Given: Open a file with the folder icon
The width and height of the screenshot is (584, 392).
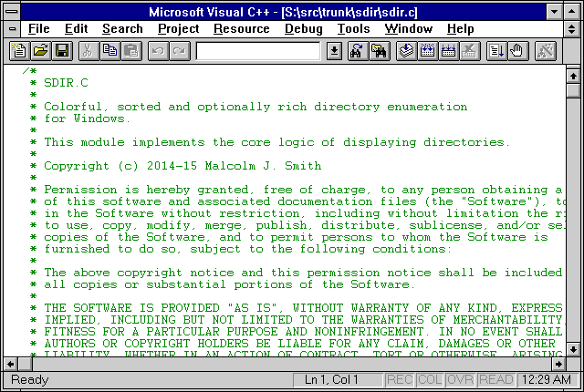Looking at the screenshot, I should pyautogui.click(x=40, y=51).
